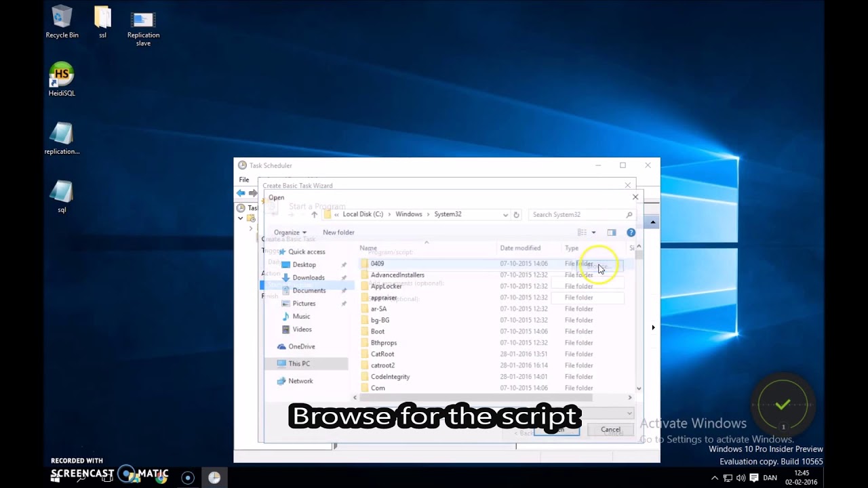Select OneDrive in the navigation pane
The width and height of the screenshot is (868, 488).
click(302, 346)
